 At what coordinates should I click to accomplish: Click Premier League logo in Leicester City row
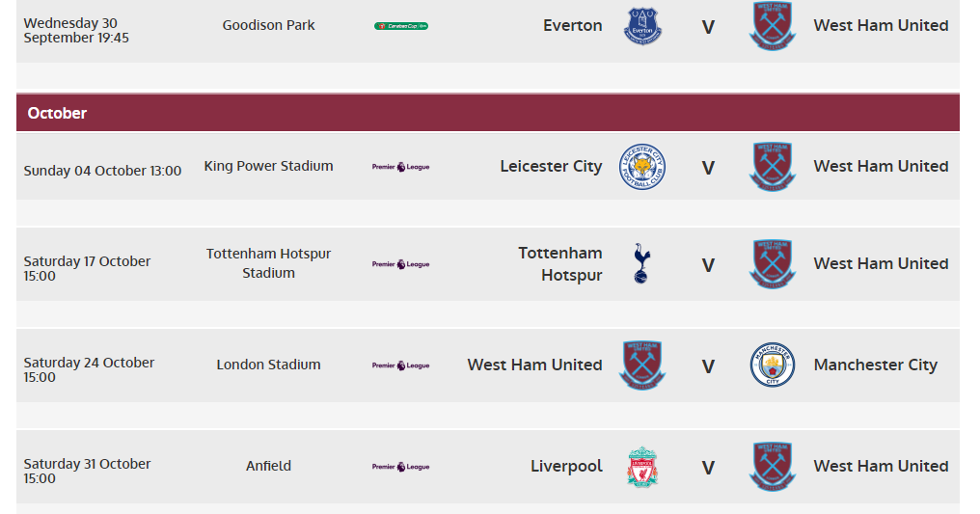tap(400, 167)
